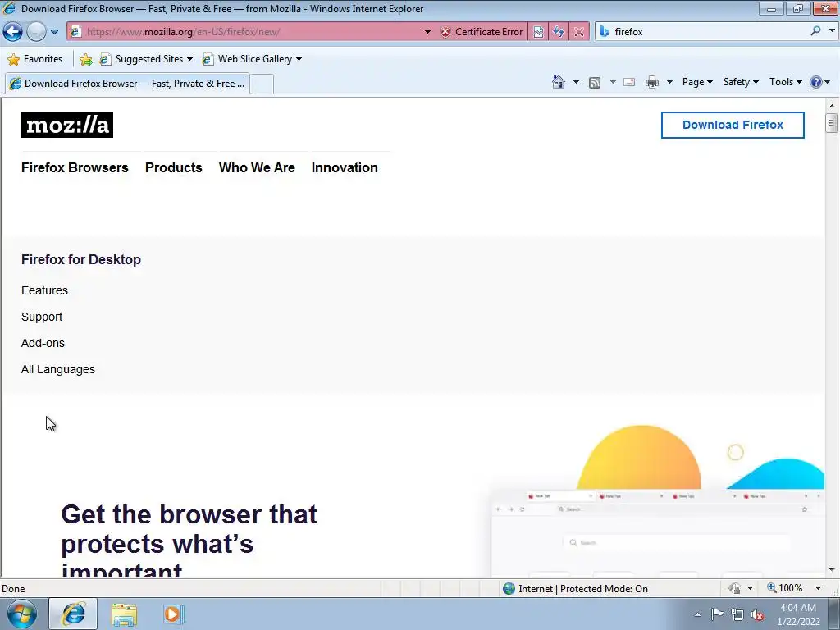The image size is (840, 630).
Task: Click the muted volume tray icon
Action: point(757,614)
